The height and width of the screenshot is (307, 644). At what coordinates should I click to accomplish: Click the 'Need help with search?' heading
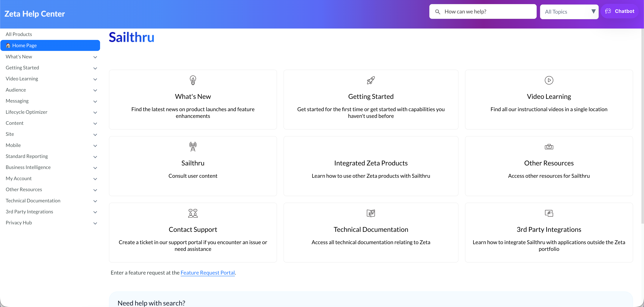pyautogui.click(x=151, y=303)
